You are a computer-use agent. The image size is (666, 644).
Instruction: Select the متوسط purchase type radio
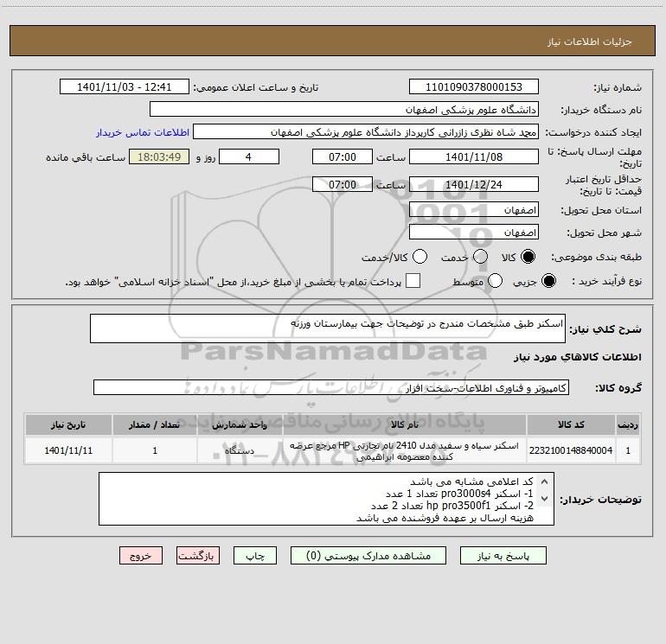(x=495, y=281)
